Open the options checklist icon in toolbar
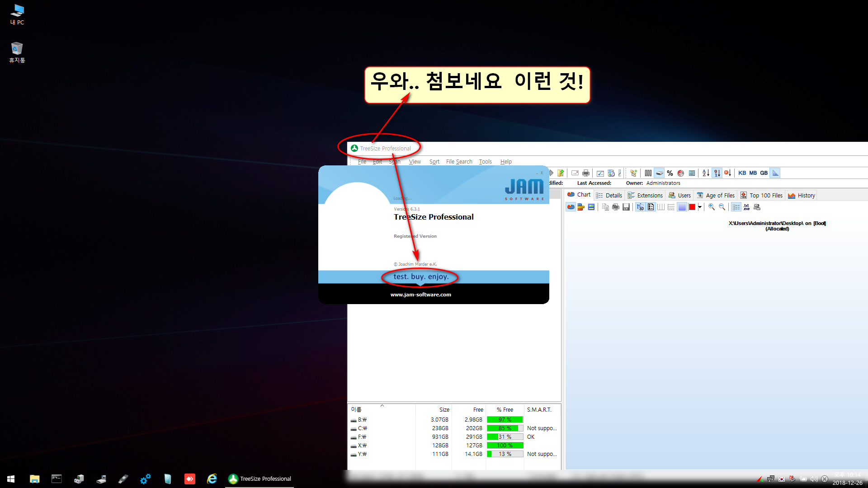 pos(600,173)
